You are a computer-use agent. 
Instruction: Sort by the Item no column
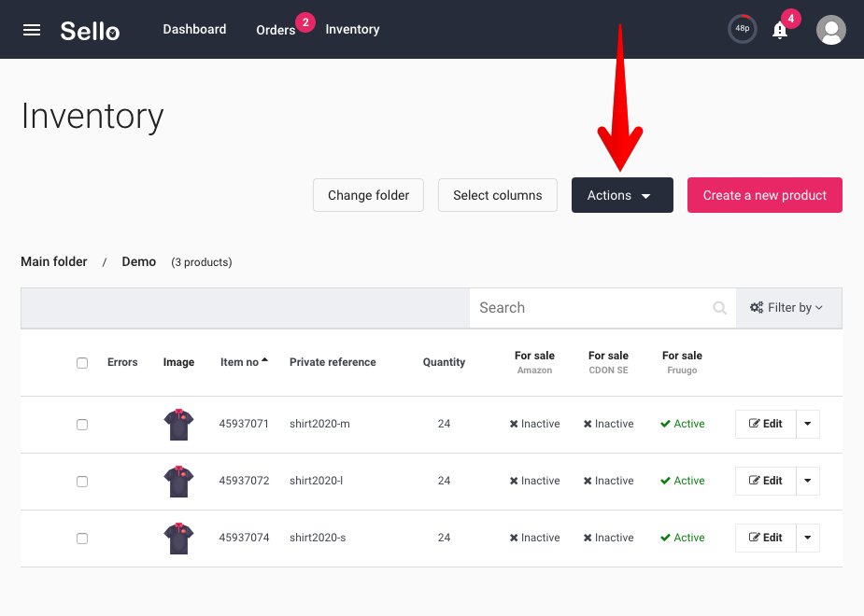(x=244, y=362)
